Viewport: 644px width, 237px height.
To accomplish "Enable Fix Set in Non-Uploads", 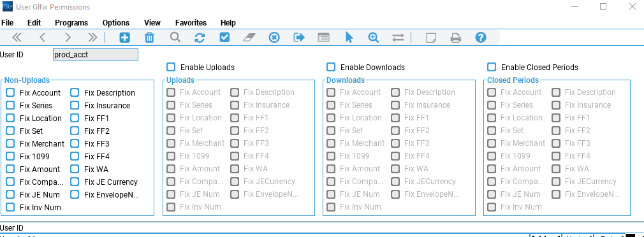I will tap(10, 131).
